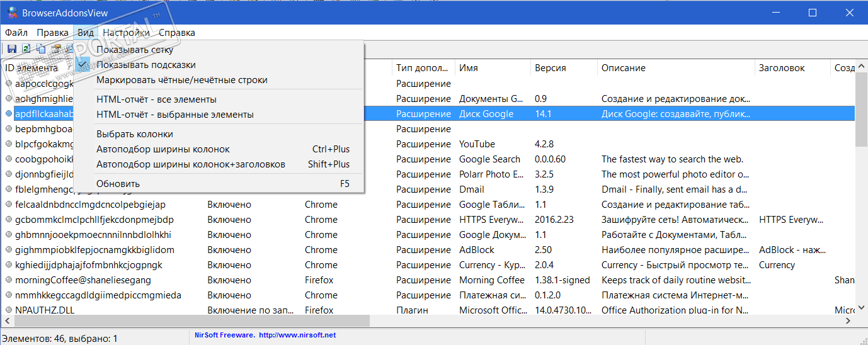Click the Properties toolbar icon
This screenshot has width=868, height=345.
[56, 48]
